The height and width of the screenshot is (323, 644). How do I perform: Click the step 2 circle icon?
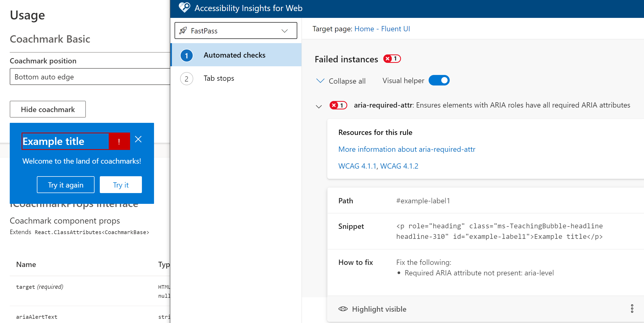coord(186,79)
